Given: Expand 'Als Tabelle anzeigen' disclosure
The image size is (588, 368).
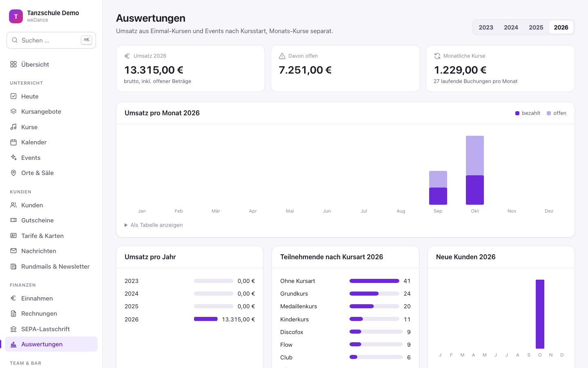Looking at the screenshot, I should [154, 225].
